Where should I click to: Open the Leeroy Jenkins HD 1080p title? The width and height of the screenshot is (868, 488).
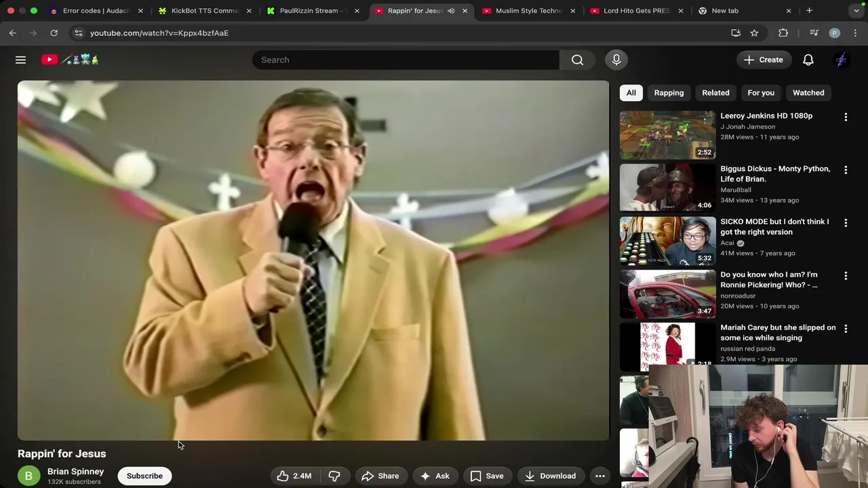coord(766,116)
